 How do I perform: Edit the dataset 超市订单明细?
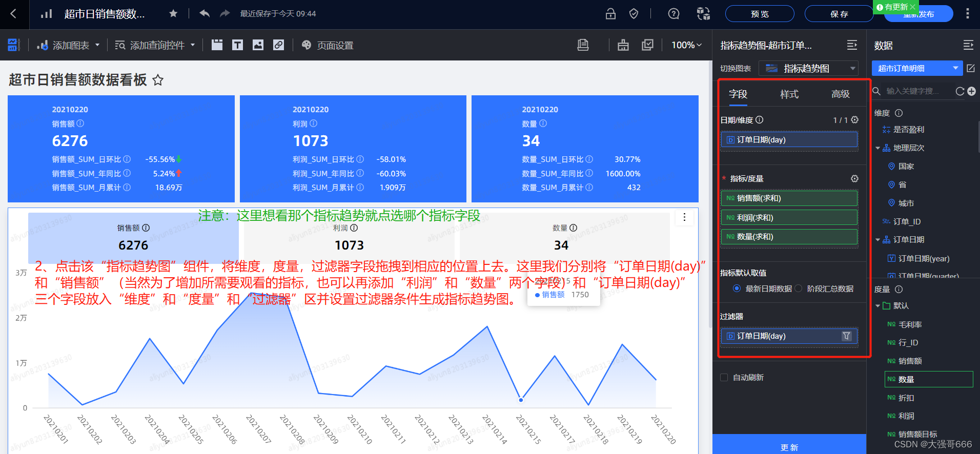tap(971, 68)
